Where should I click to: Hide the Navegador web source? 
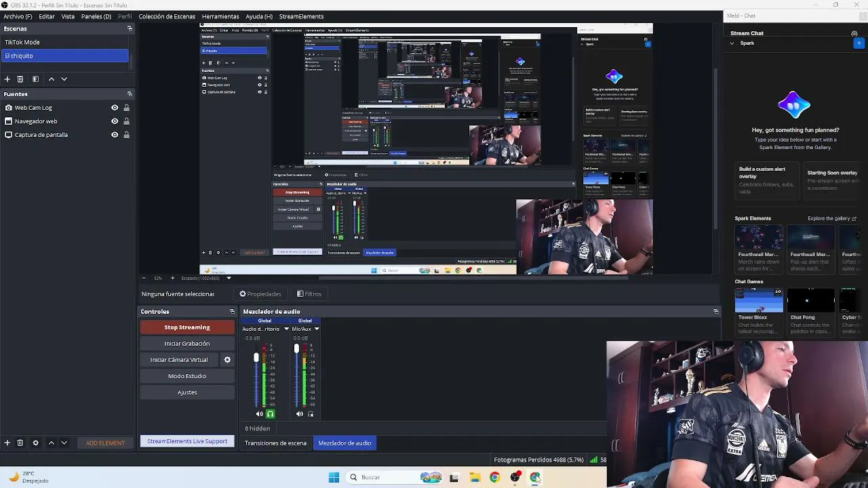[x=115, y=121]
